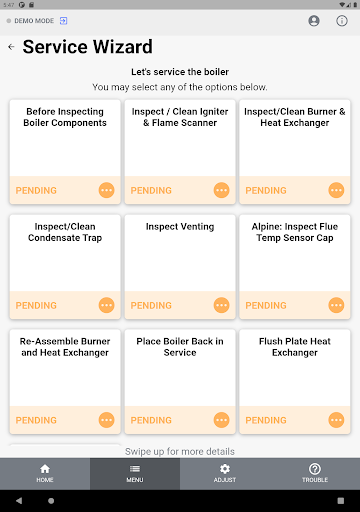The image size is (360, 512).
Task: Select Alpine: Inspect Flue Temp Sensor Cap
Action: point(295,267)
